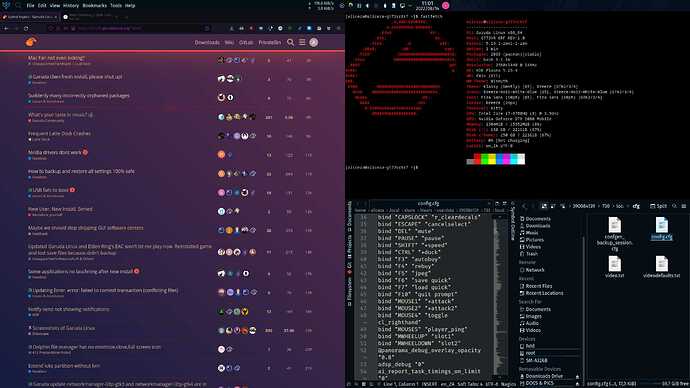Open the Dolphin hamburger menu

[683, 206]
